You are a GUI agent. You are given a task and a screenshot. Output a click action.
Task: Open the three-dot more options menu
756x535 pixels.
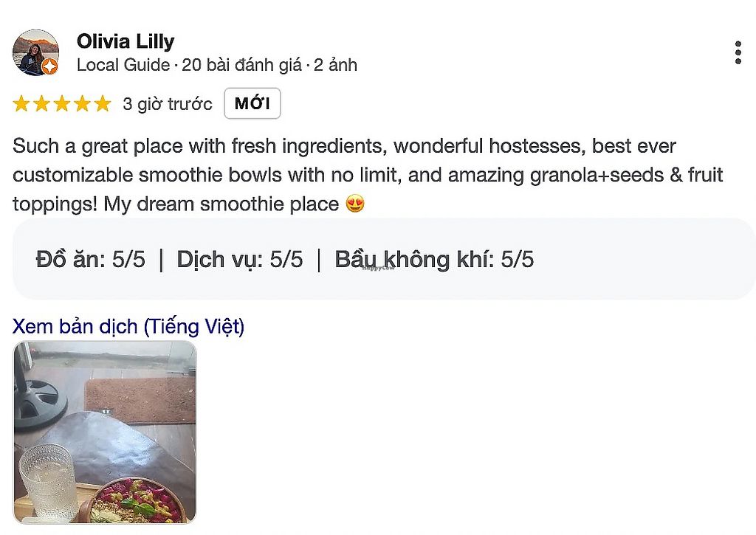738,53
